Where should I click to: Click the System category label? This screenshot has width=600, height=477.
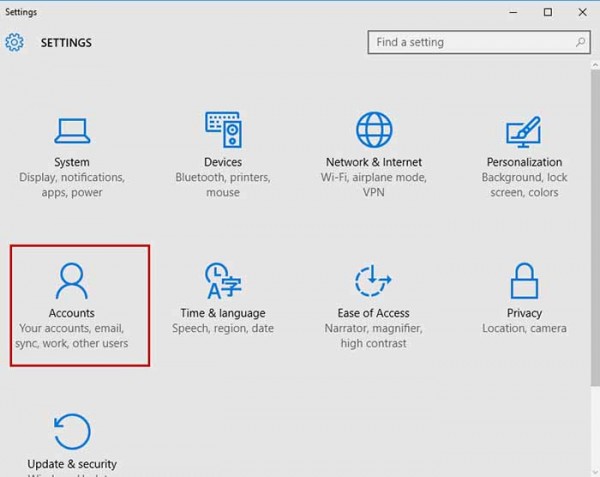(72, 162)
